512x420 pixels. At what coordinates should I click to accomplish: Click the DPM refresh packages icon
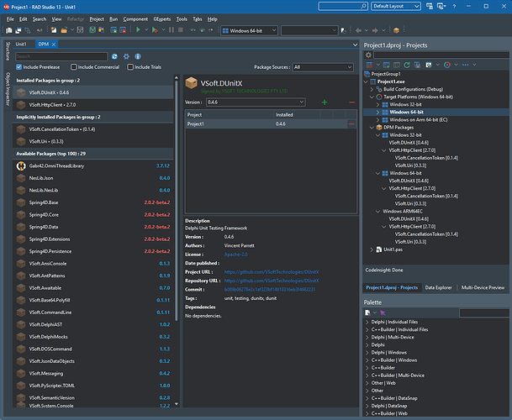pyautogui.click(x=114, y=56)
